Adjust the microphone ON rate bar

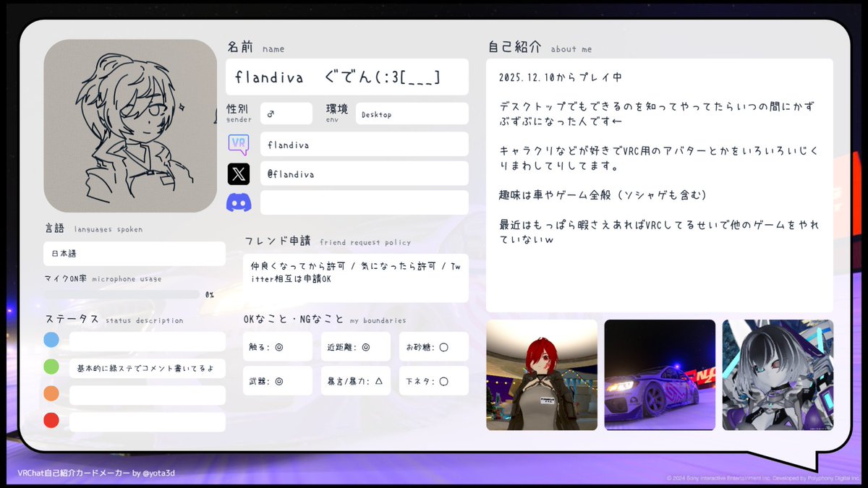click(122, 295)
